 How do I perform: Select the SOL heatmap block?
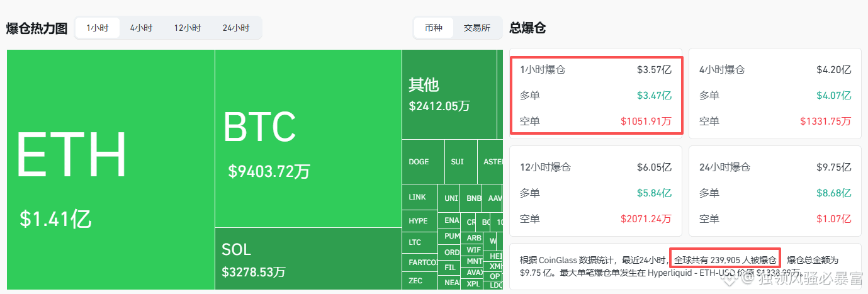(x=308, y=259)
